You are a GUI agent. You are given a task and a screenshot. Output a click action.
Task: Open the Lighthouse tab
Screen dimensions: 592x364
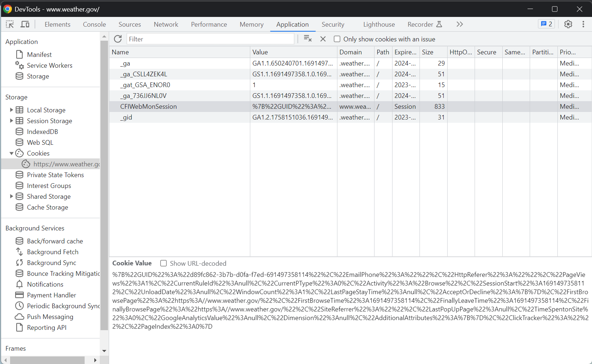pos(379,24)
